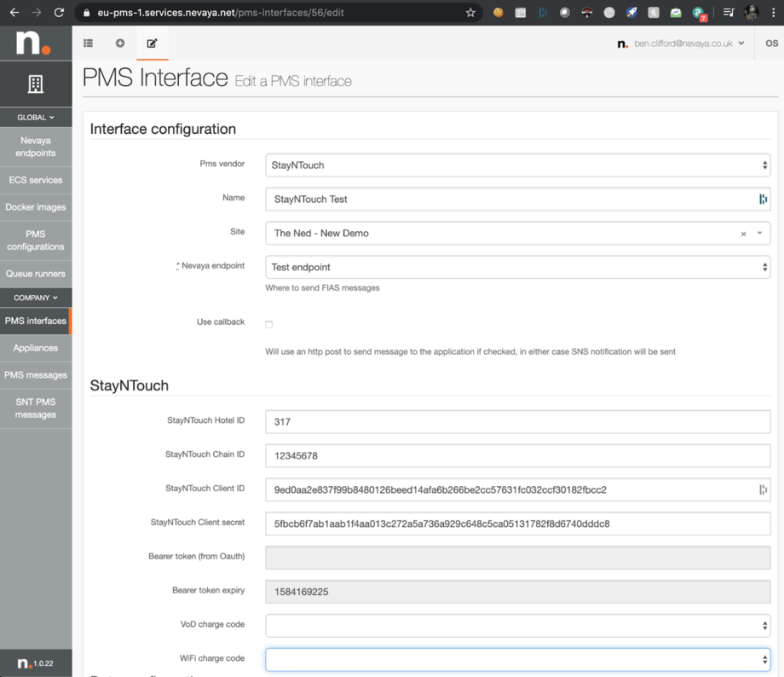Click the building icon in sidebar
Image resolution: width=784 pixels, height=677 pixels.
tap(36, 84)
